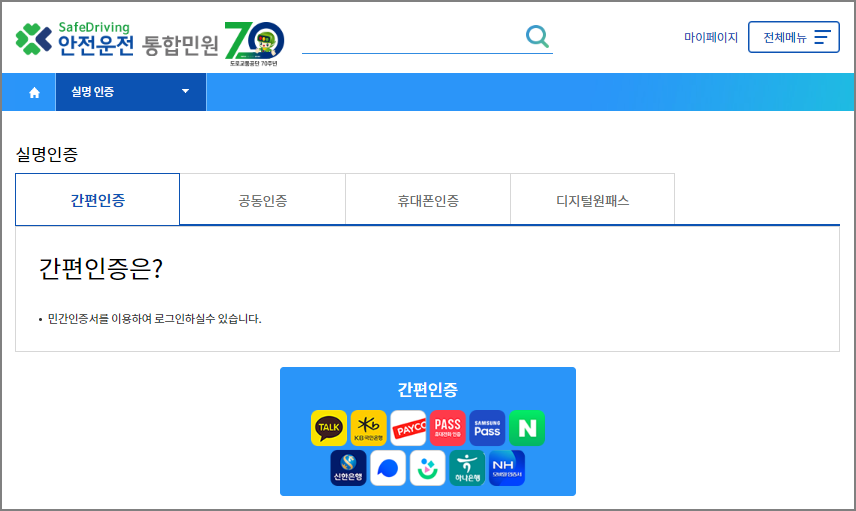Choose the NH Nonghyup authentication icon

(507, 468)
